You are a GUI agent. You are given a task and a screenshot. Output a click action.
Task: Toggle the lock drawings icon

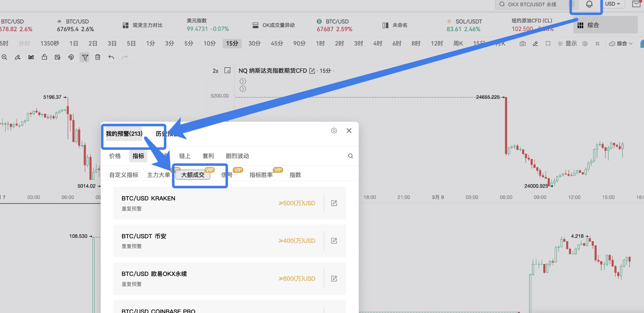[x=44, y=57]
